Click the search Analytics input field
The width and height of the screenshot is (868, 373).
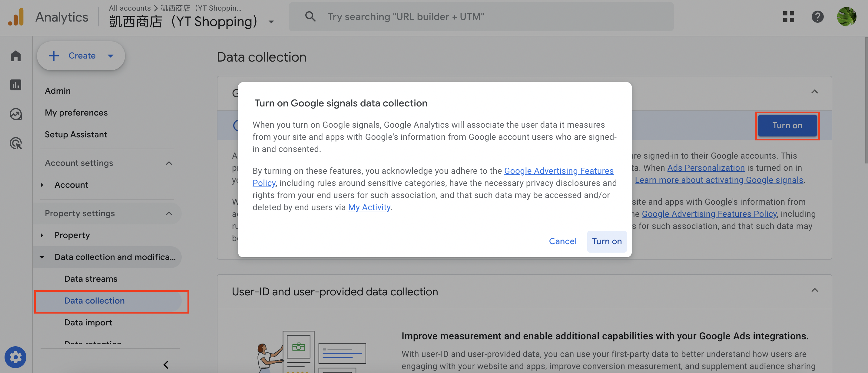tap(481, 16)
